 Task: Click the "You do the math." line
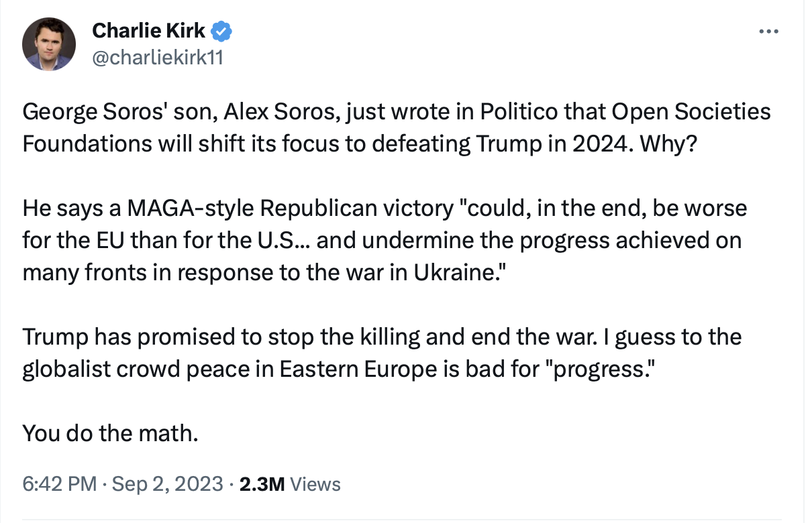(111, 433)
